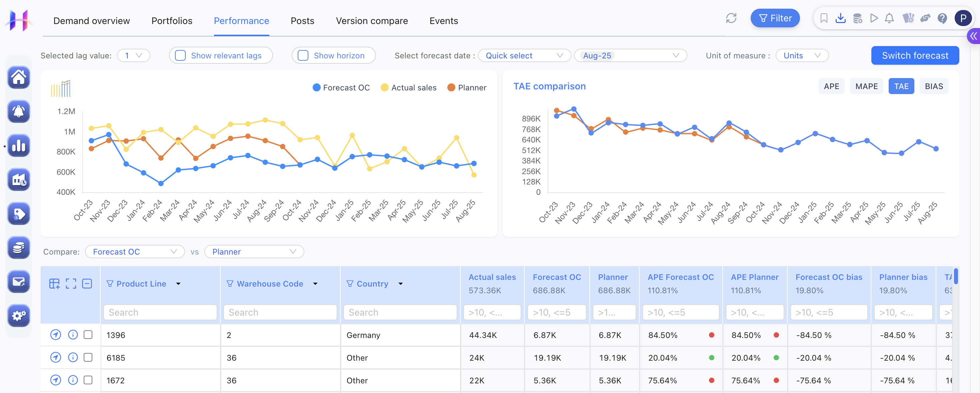
Task: Click the play triangle toolbar icon
Action: coord(874,18)
